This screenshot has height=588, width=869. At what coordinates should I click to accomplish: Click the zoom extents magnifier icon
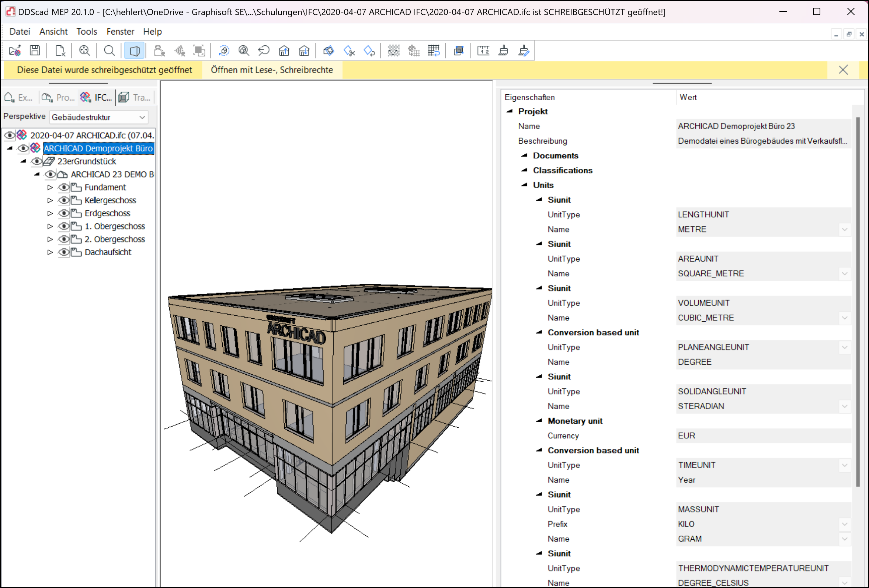84,50
